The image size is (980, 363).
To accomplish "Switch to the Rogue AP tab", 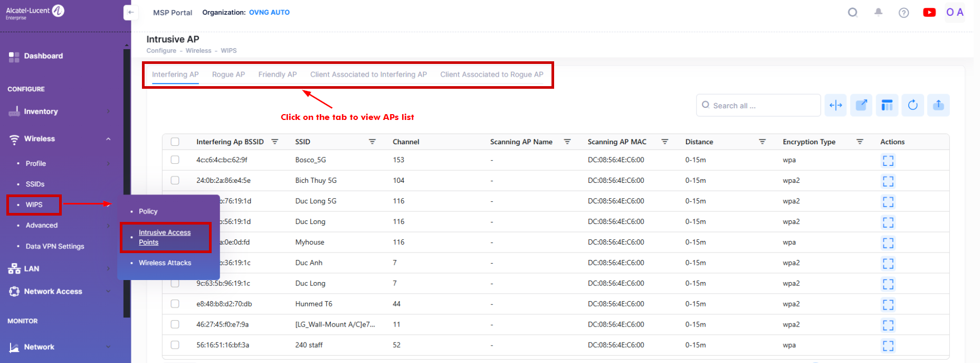I will [228, 75].
